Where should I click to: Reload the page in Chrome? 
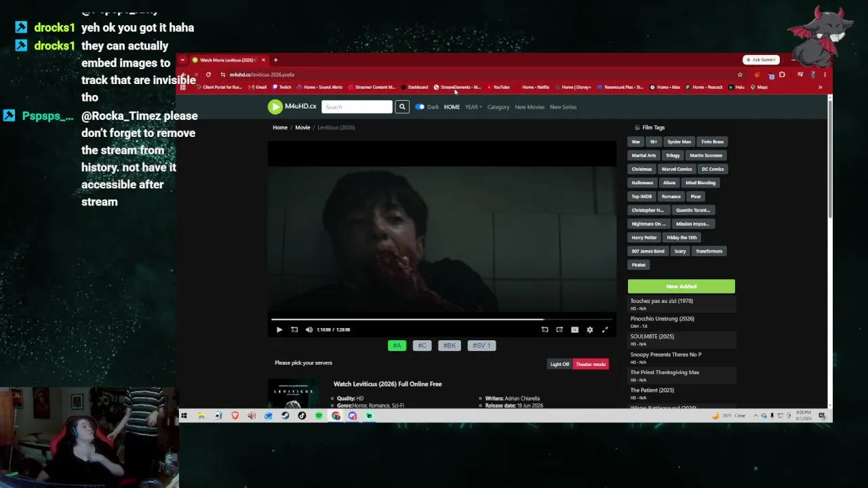click(208, 75)
